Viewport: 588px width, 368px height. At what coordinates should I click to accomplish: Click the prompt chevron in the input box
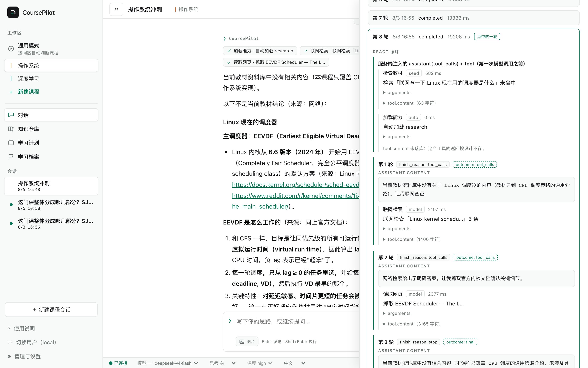click(x=230, y=321)
